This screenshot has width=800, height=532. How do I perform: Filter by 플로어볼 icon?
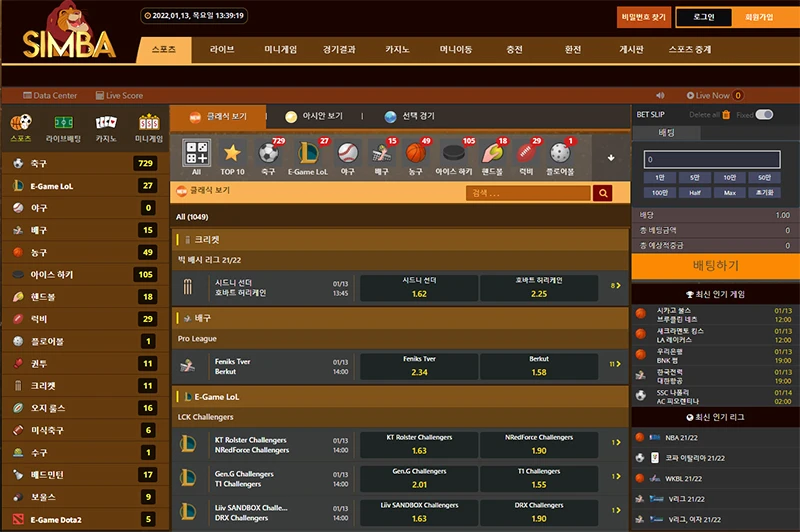click(x=560, y=153)
